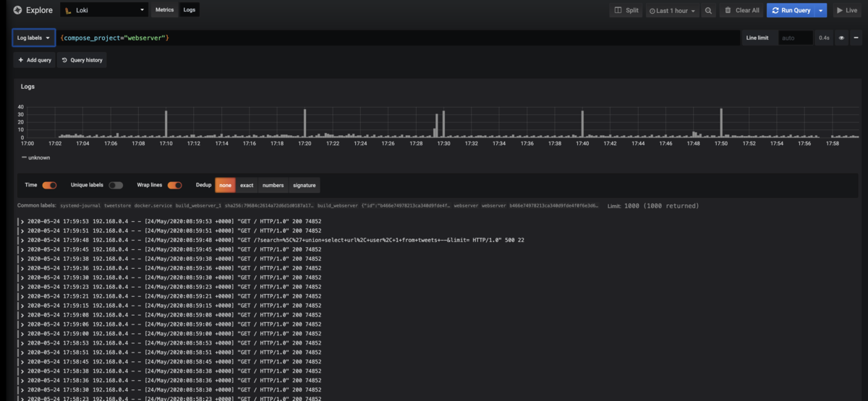Open Query history

[82, 60]
